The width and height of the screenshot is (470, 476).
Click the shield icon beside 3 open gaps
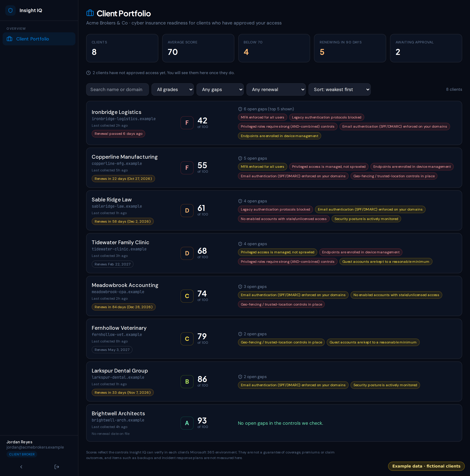click(240, 286)
